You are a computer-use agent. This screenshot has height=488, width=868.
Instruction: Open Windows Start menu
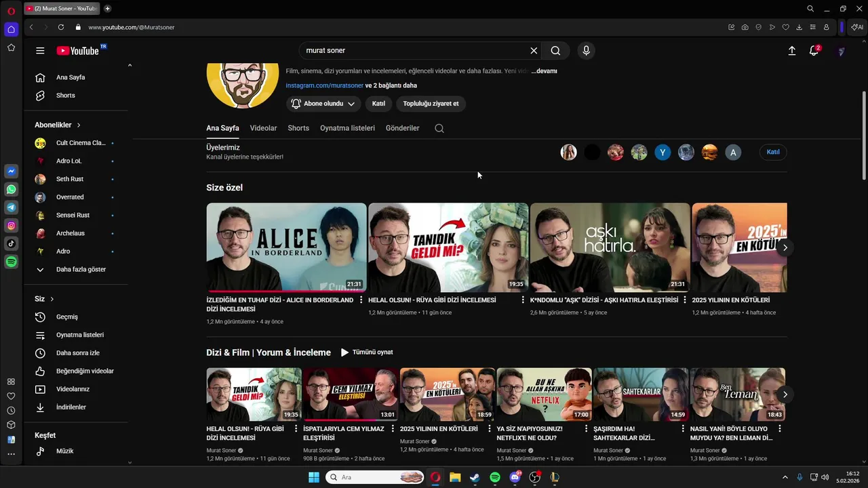pos(314,477)
